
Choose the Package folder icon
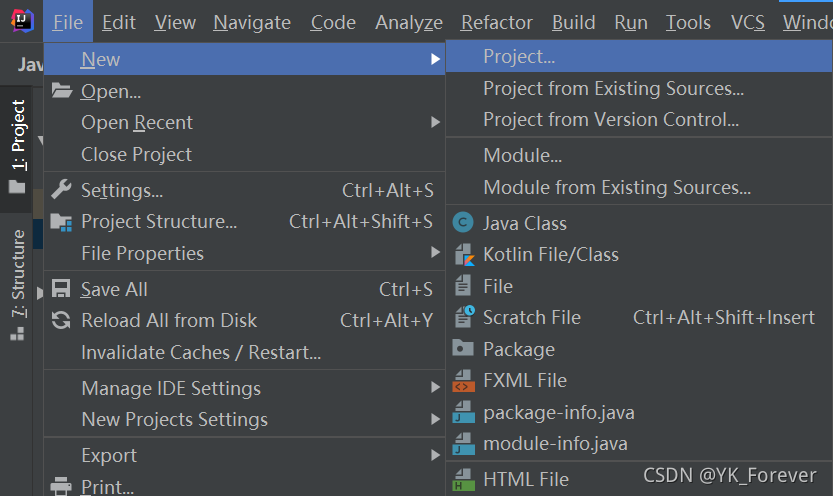(x=463, y=349)
